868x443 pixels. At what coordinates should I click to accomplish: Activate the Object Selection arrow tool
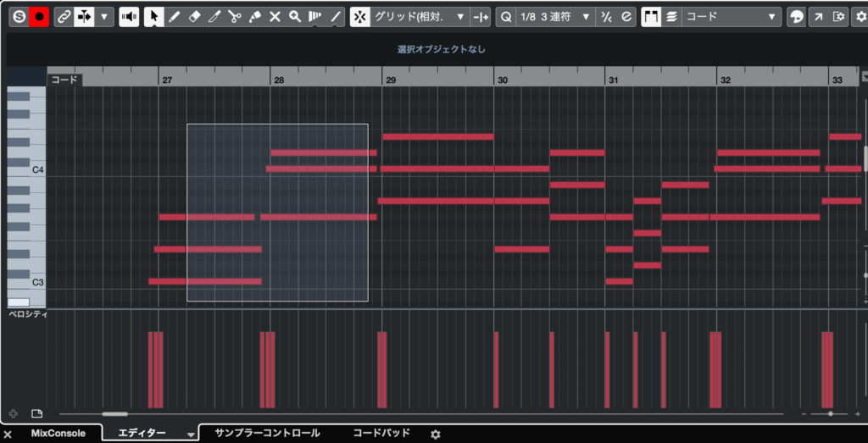pos(153,16)
